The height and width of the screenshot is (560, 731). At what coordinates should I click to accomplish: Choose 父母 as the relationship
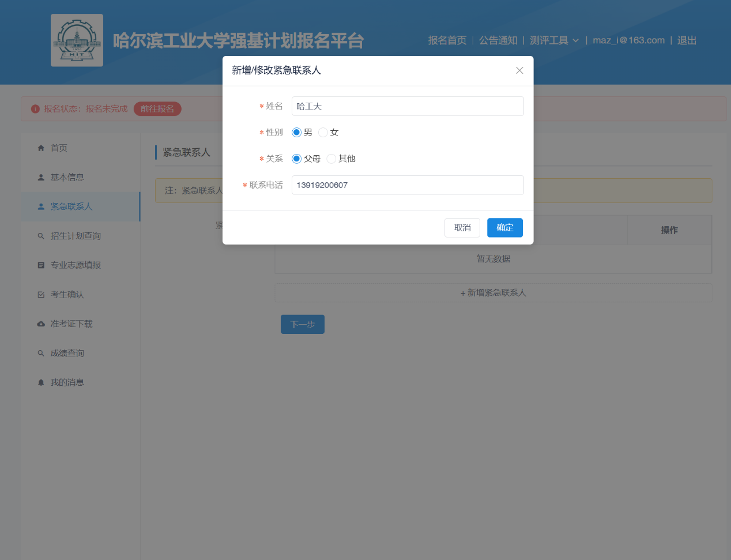tap(296, 159)
